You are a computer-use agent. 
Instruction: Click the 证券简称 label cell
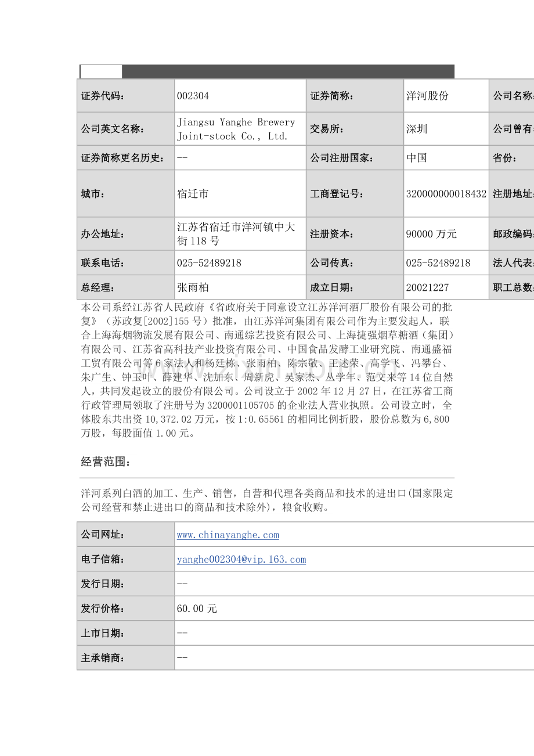(355, 96)
